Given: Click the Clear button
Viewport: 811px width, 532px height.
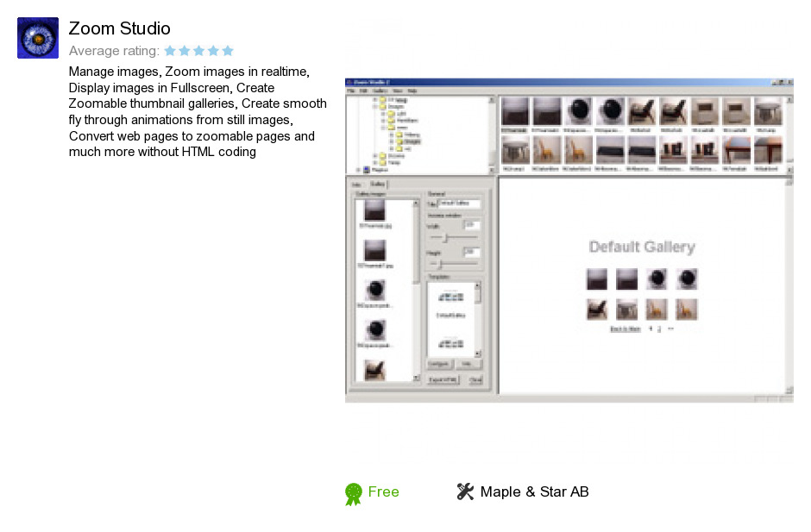Looking at the screenshot, I should coord(475,380).
